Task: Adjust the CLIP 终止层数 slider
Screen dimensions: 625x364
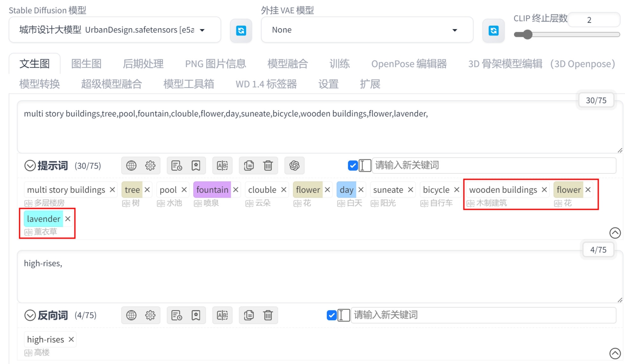Action: pos(527,35)
